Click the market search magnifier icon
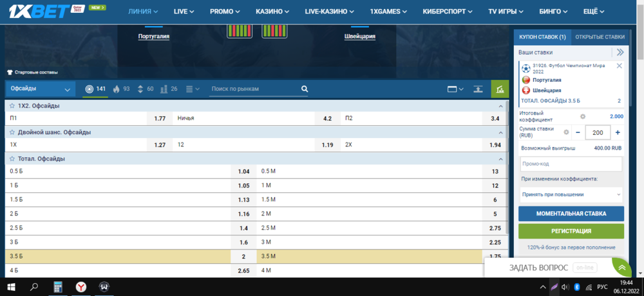The height and width of the screenshot is (296, 644). click(305, 89)
